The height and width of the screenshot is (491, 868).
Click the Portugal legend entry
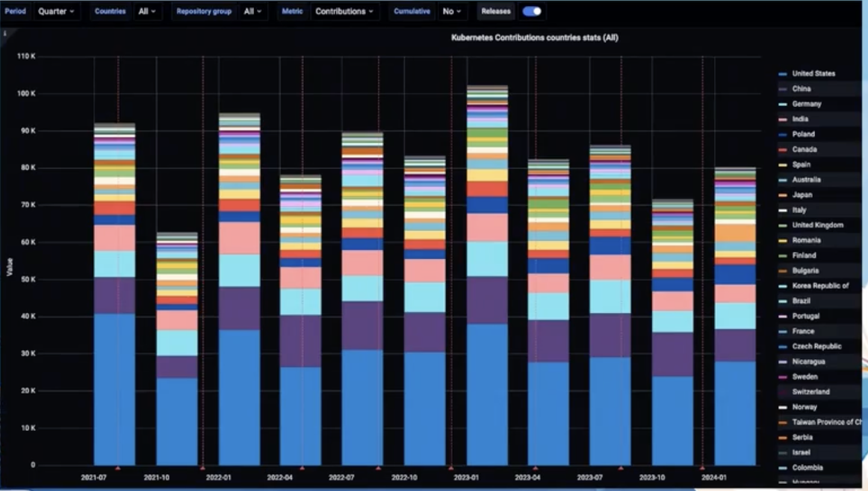(x=805, y=316)
